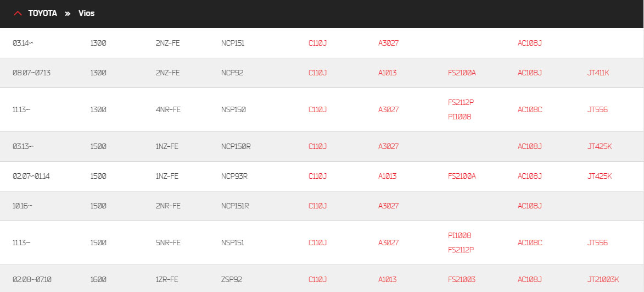Open JT425K link in NCP150R row

tap(600, 146)
